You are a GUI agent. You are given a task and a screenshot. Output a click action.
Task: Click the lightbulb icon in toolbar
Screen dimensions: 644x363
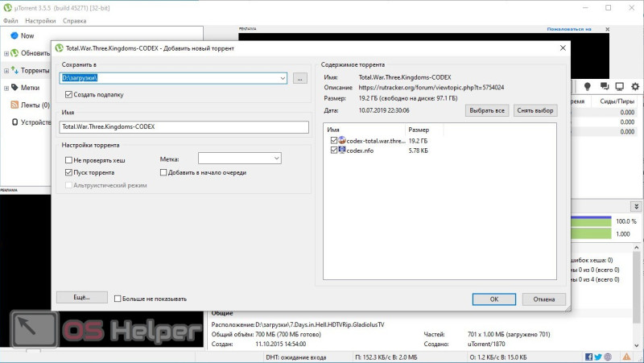click(588, 86)
